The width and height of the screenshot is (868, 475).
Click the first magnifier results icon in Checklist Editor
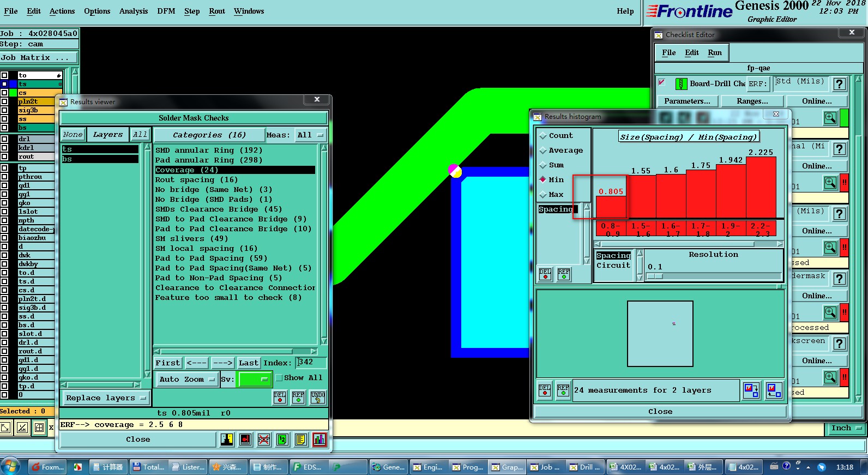click(830, 117)
